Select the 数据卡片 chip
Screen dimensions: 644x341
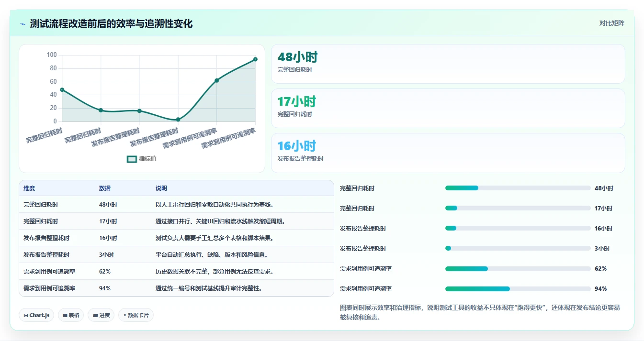tap(136, 315)
